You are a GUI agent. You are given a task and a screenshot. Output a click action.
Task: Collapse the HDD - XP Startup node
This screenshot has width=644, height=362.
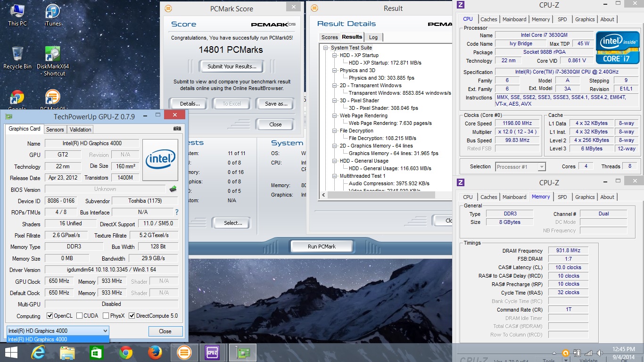[x=334, y=55]
